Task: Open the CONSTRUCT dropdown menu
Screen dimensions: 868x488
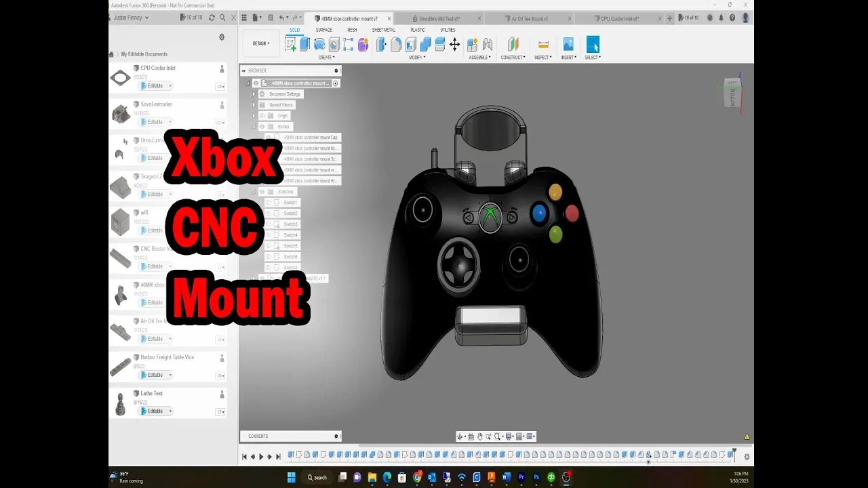Action: tap(513, 58)
